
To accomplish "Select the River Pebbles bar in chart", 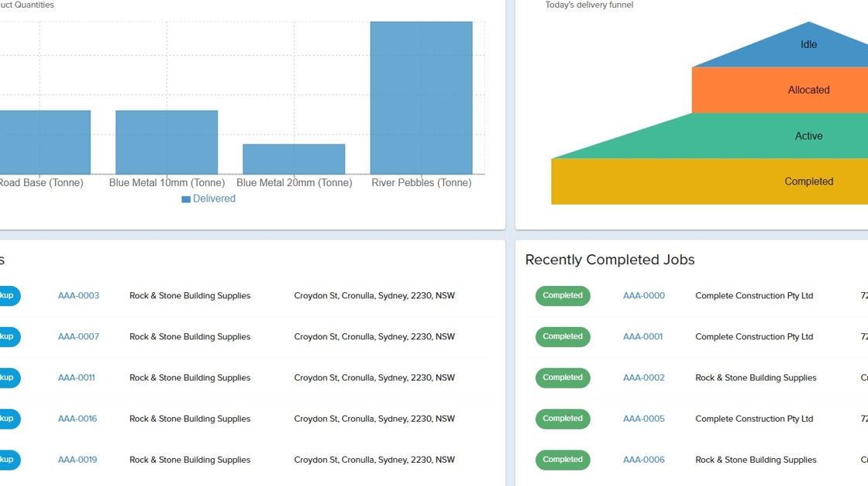I will pyautogui.click(x=421, y=98).
